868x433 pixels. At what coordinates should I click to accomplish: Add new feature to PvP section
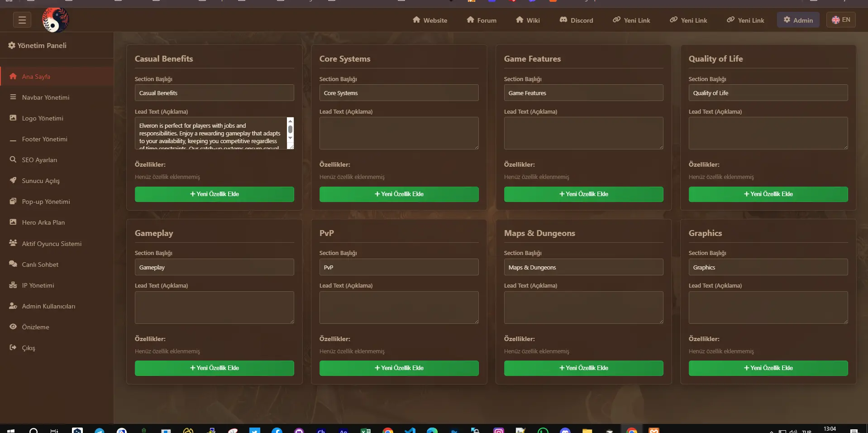pyautogui.click(x=399, y=368)
